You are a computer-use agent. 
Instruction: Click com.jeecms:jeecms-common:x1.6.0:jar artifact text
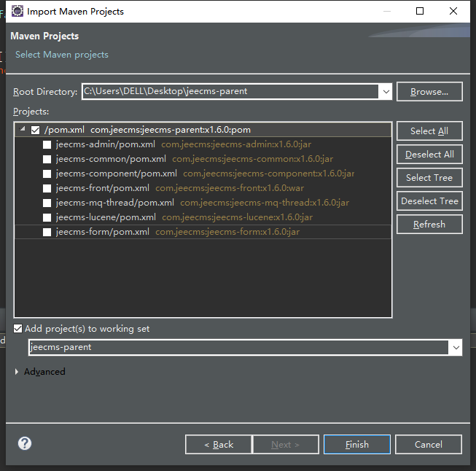(x=252, y=159)
